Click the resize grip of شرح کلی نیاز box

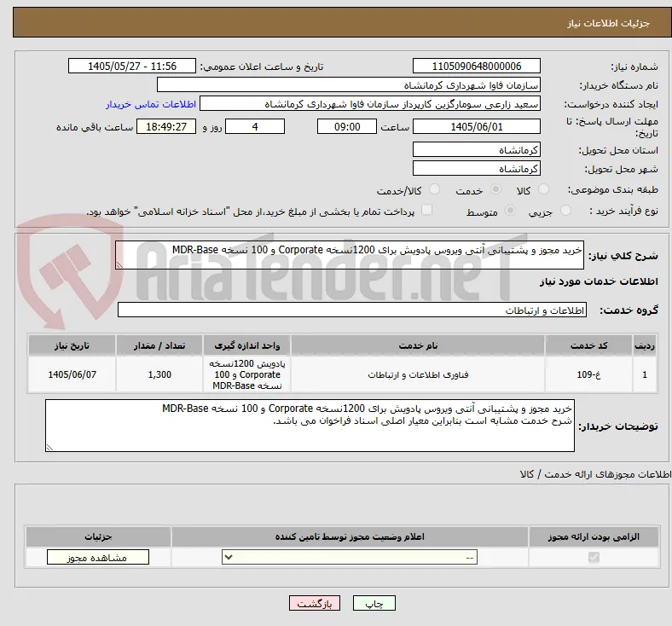point(119,265)
